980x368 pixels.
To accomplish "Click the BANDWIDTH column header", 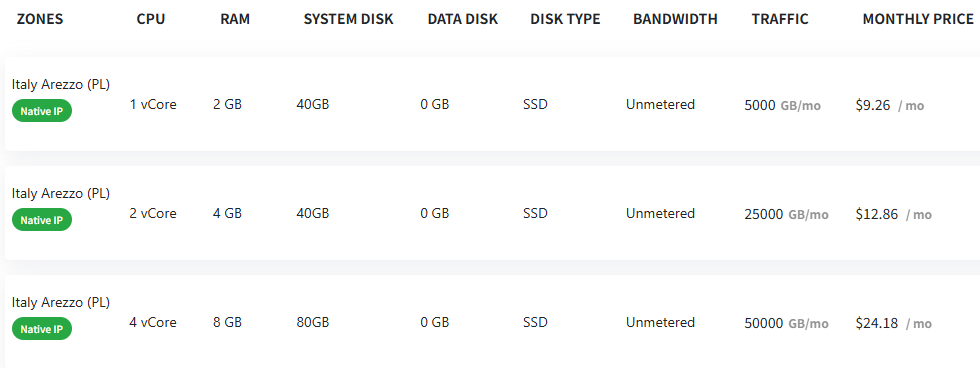I will pos(675,19).
